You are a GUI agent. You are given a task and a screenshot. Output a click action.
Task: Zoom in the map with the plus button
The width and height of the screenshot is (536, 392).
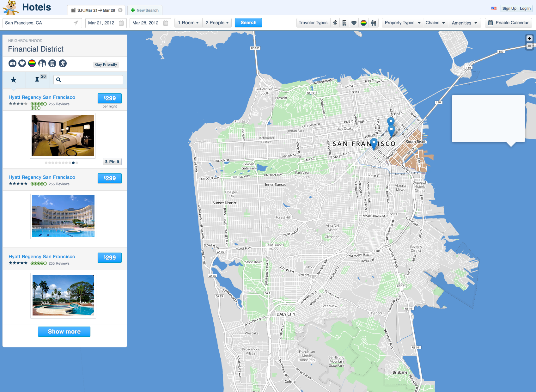pyautogui.click(x=529, y=38)
